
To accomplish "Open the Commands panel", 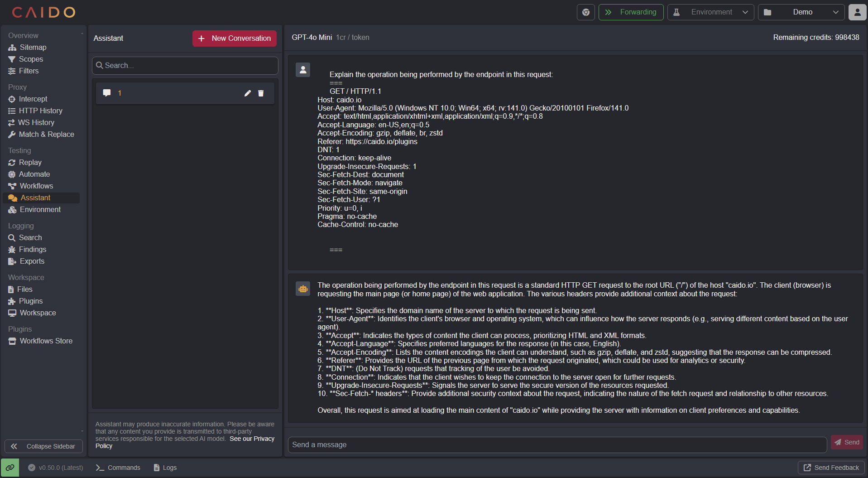I will [x=118, y=467].
